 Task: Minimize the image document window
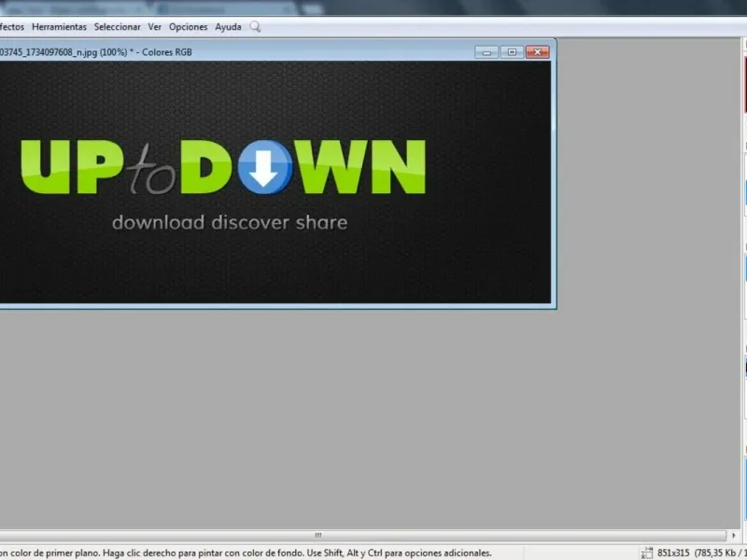pos(486,52)
